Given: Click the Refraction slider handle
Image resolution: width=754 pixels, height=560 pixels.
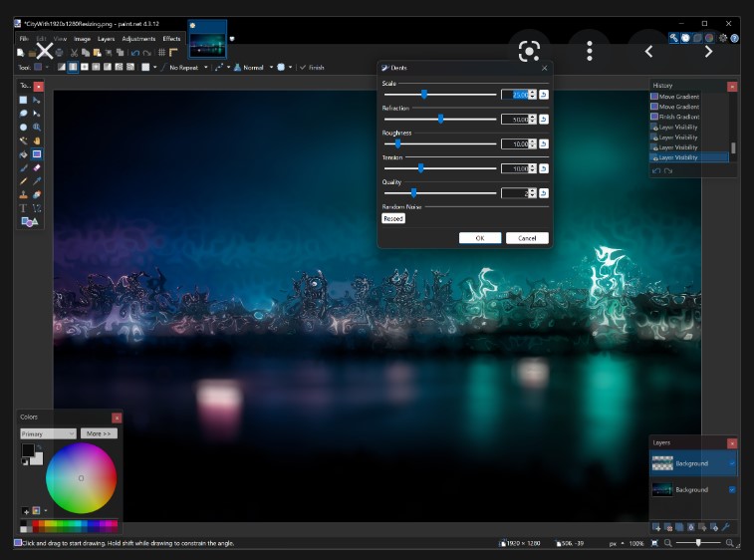Looking at the screenshot, I should (440, 119).
